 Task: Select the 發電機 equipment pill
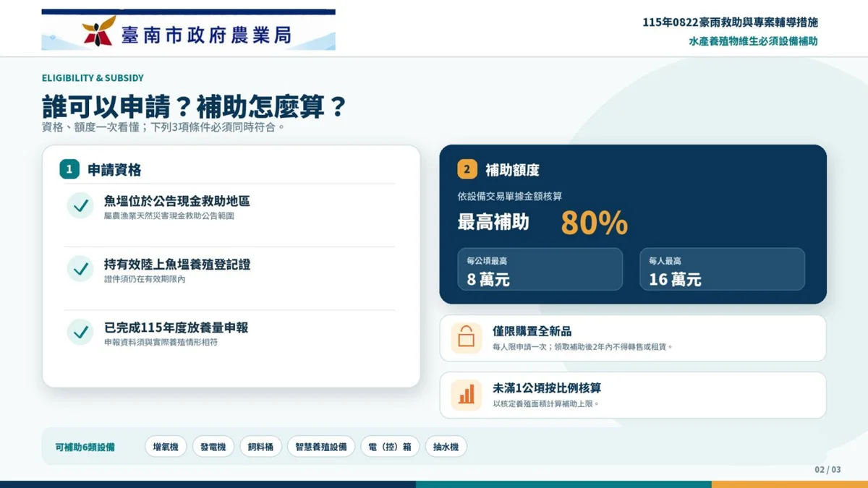[213, 447]
